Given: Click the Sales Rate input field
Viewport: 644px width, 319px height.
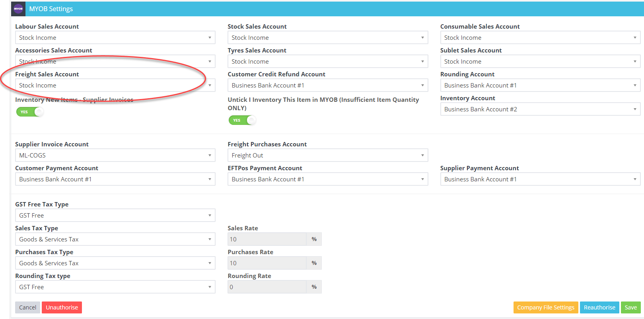Looking at the screenshot, I should point(267,239).
